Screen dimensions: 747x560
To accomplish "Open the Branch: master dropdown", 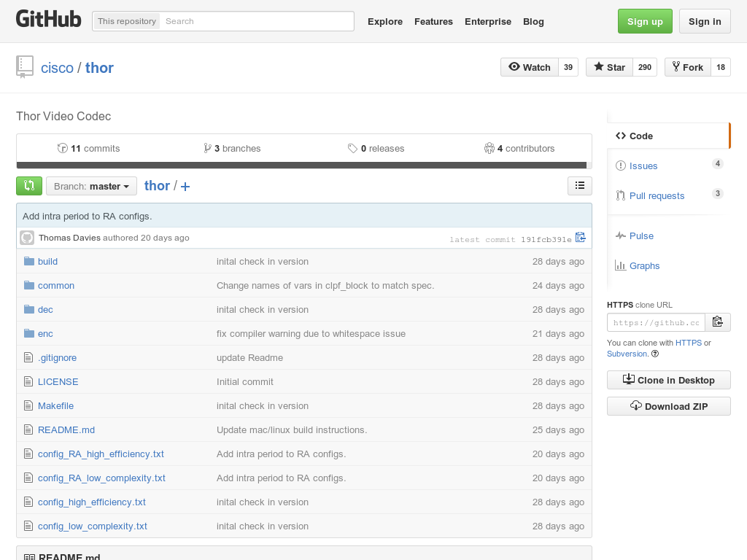I will pyautogui.click(x=91, y=186).
